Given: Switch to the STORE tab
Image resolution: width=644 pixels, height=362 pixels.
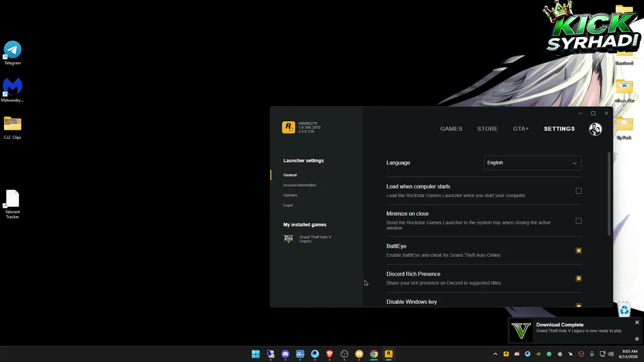Looking at the screenshot, I should pyautogui.click(x=488, y=129).
